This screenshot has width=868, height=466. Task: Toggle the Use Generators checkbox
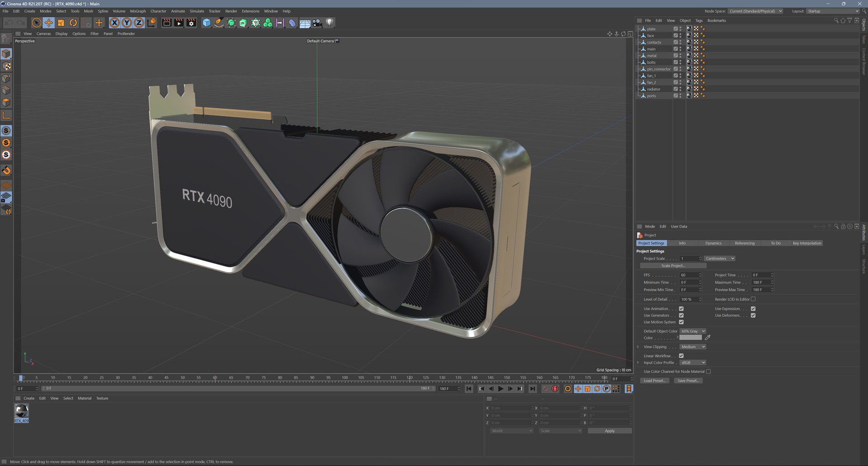(681, 315)
